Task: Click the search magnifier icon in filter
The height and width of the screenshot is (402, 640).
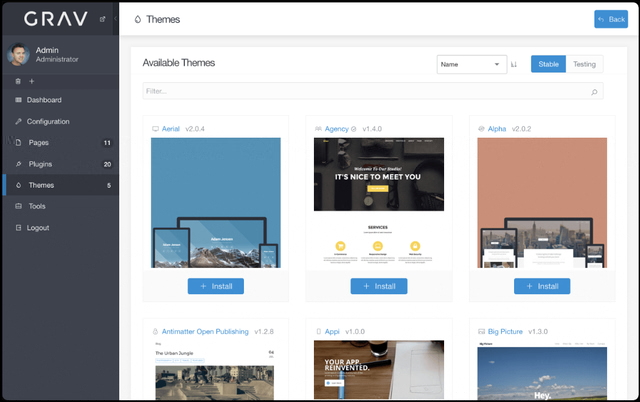Action: [594, 92]
